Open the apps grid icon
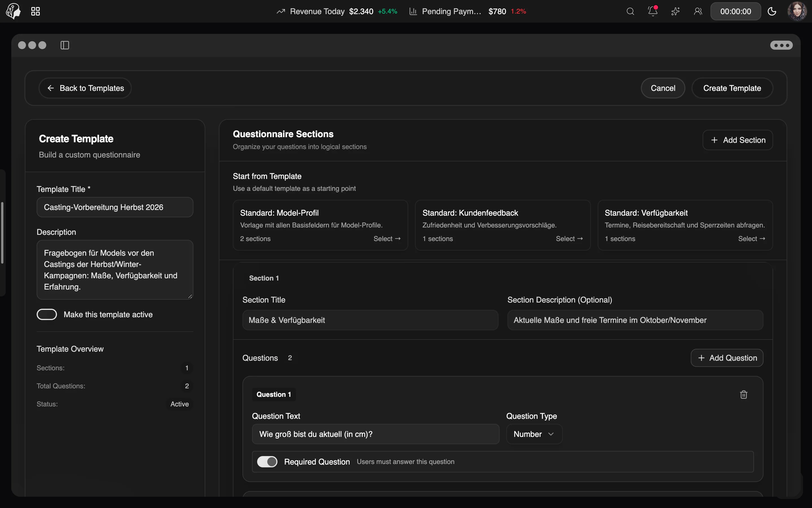 [x=36, y=11]
